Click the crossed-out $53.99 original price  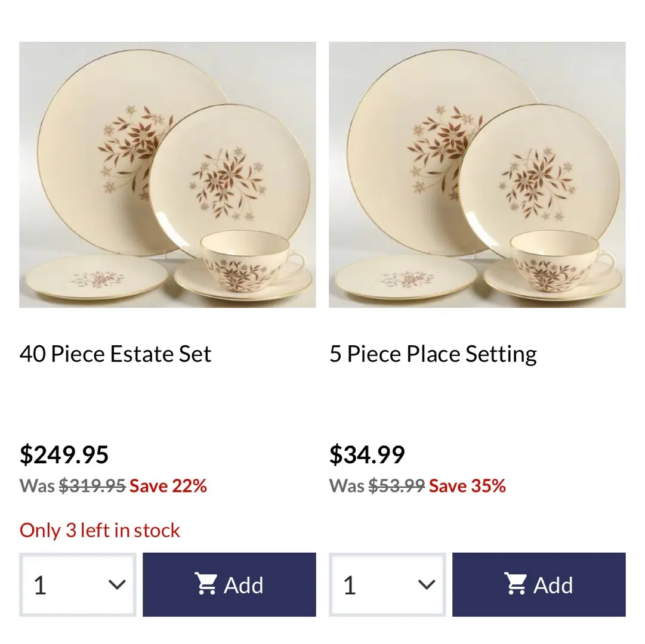click(x=396, y=486)
